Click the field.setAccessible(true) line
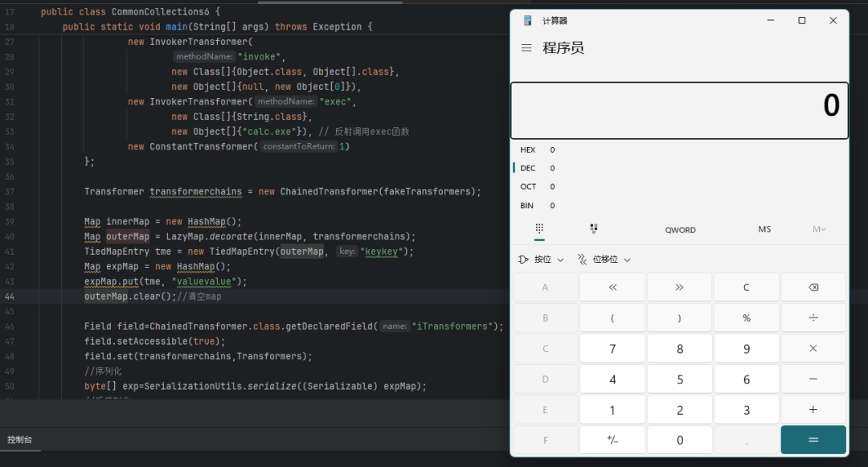Viewport: 868px width, 467px height. click(x=154, y=342)
